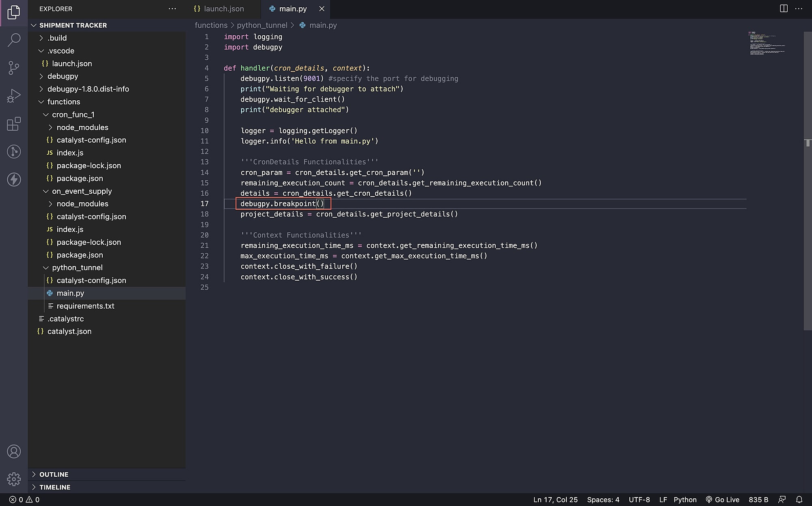Split the editor right
The image size is (812, 506).
tap(784, 9)
